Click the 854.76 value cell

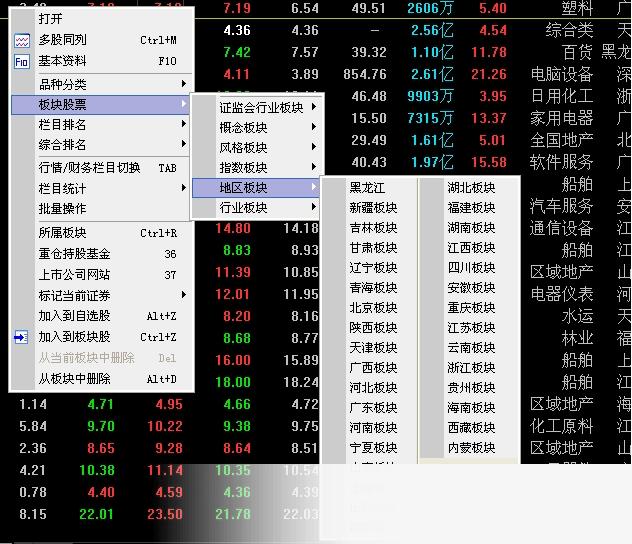click(x=365, y=74)
